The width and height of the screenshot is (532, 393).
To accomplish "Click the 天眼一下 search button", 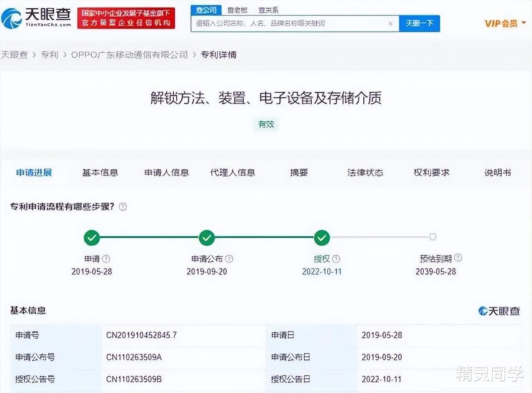I will pyautogui.click(x=419, y=24).
